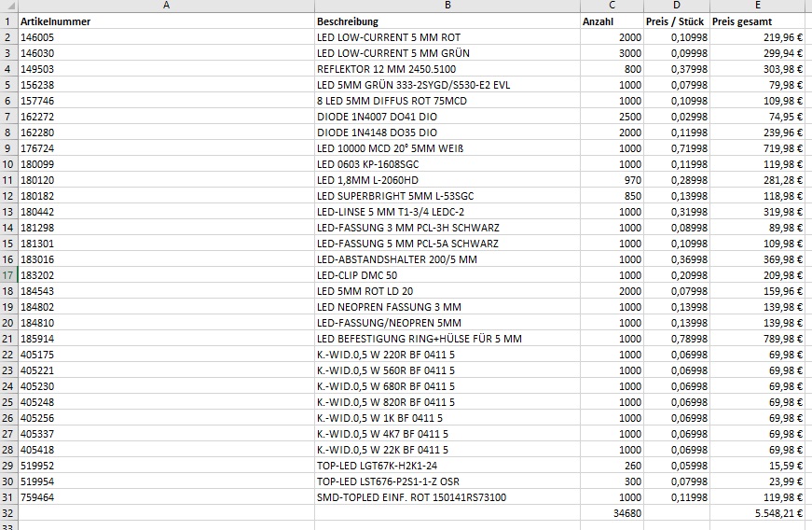Image resolution: width=812 pixels, height=530 pixels.
Task: Click the Anzahl header cell
Action: [612, 21]
